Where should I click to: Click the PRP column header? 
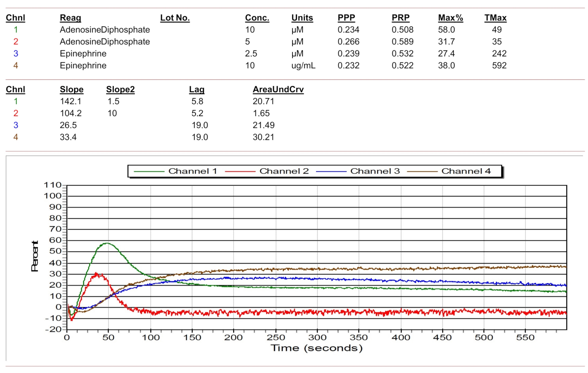(401, 18)
